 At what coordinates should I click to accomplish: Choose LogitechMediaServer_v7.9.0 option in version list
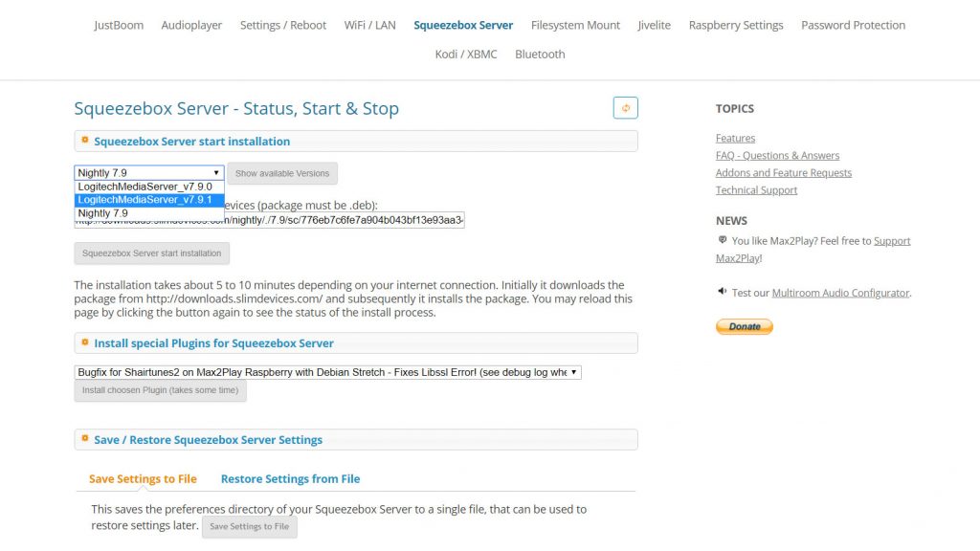[149, 187]
